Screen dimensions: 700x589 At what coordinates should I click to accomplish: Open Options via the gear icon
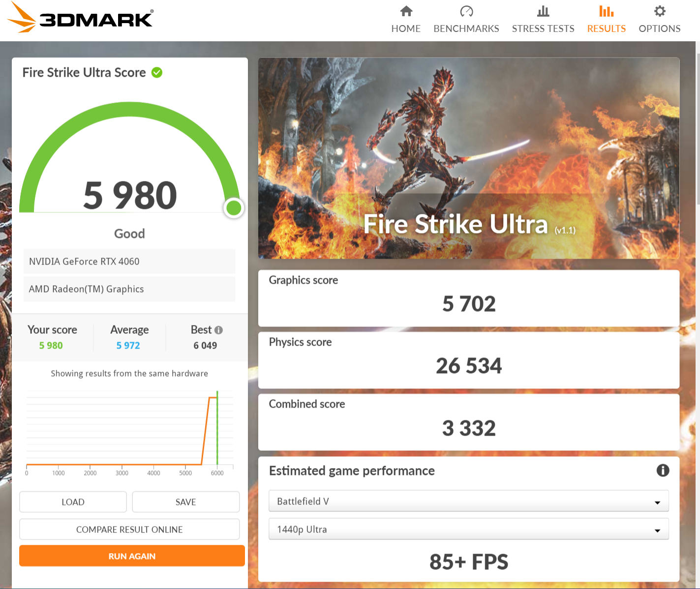pyautogui.click(x=659, y=11)
